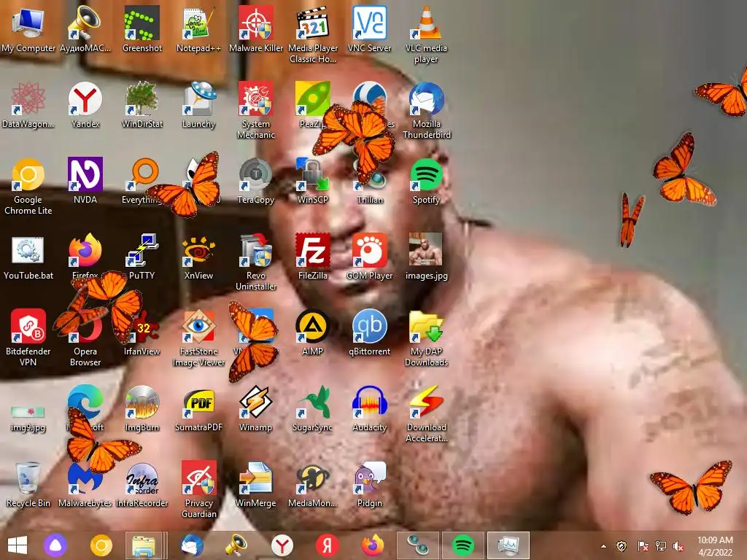Select the qBittorrent desktop icon

(370, 332)
